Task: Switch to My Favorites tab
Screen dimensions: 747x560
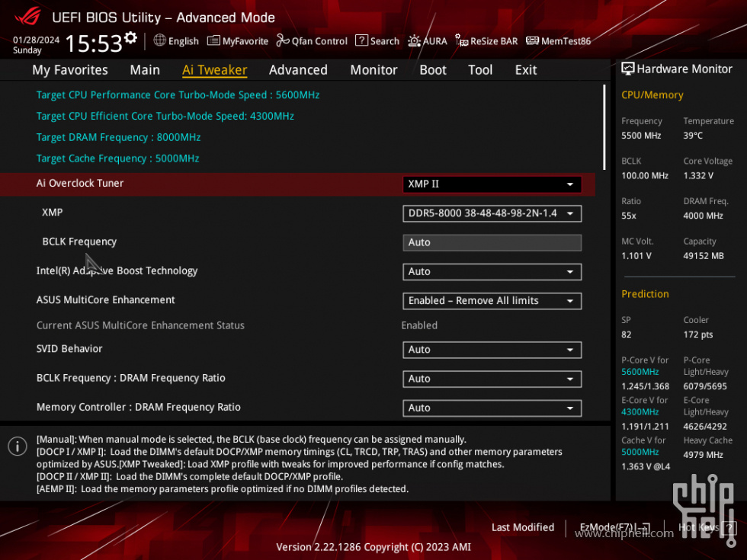Action: coord(70,70)
